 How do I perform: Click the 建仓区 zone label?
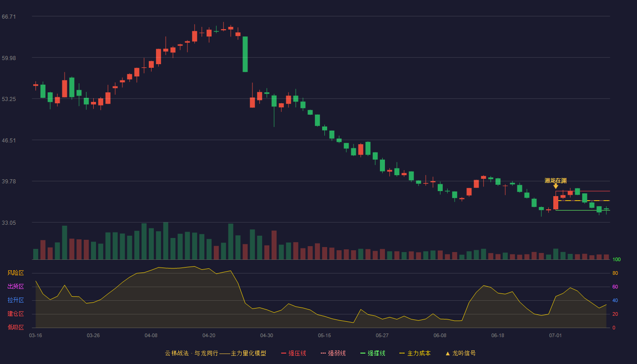(15, 314)
